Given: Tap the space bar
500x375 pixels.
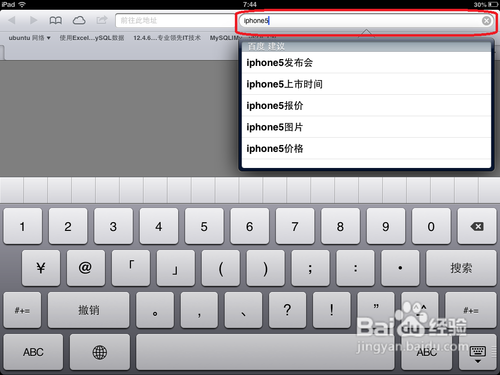Looking at the screenshot, I should pos(265,352).
